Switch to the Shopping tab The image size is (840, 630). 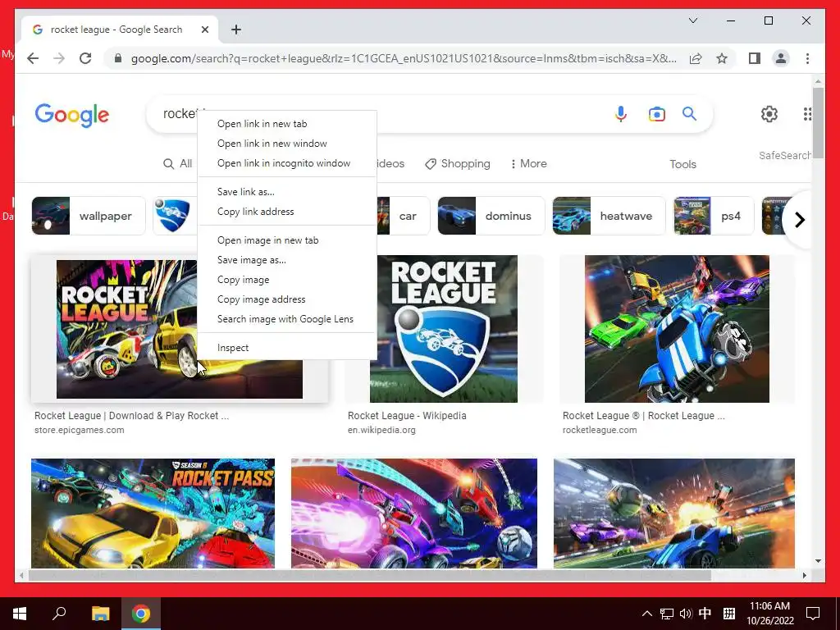(x=458, y=163)
